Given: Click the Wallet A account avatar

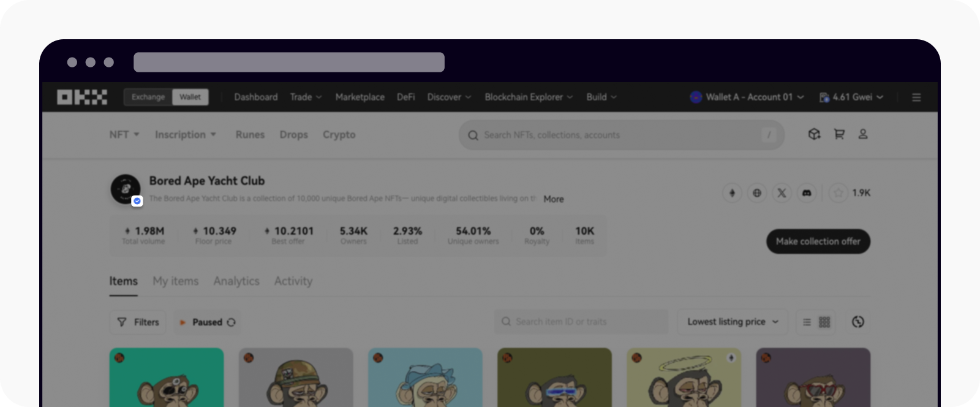Looking at the screenshot, I should (696, 97).
